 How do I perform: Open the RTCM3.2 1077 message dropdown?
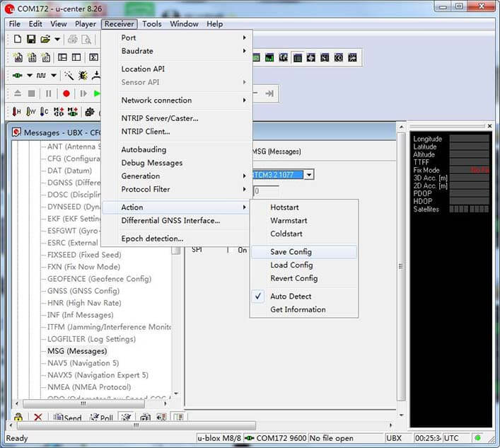coord(308,175)
